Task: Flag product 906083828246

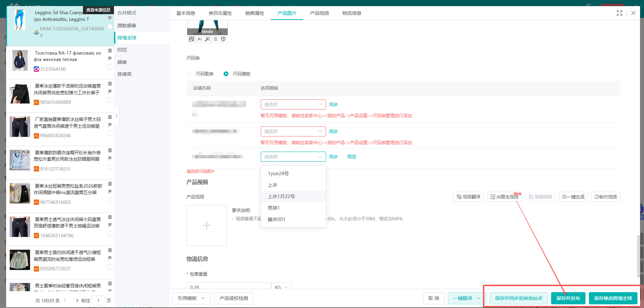Action: (110, 125)
